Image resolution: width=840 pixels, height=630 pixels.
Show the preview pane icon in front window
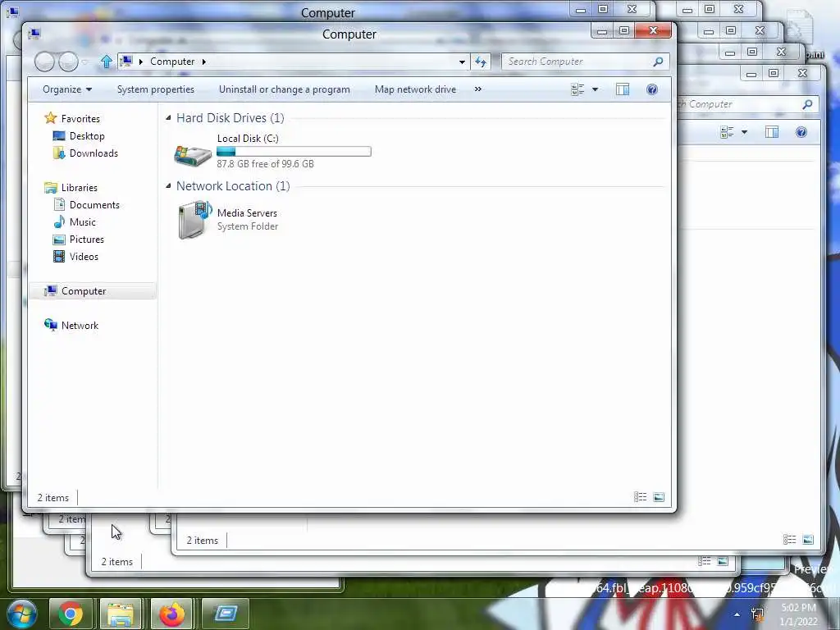(623, 89)
